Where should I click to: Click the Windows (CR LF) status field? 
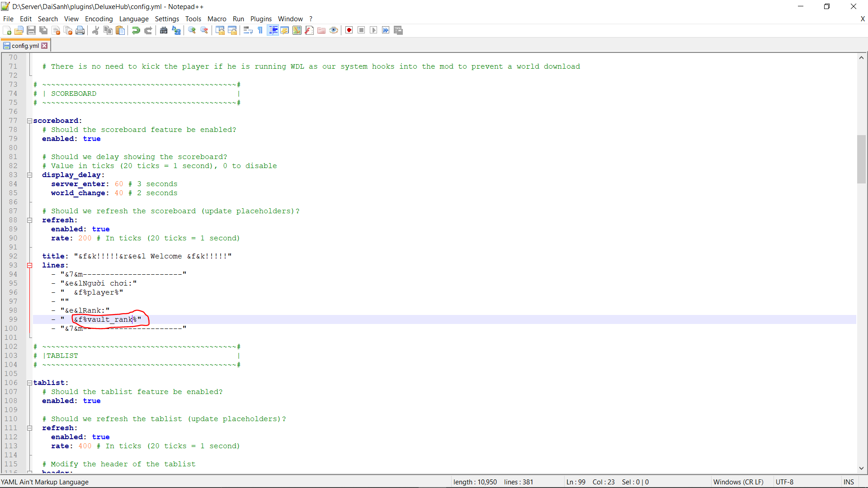[x=738, y=482]
